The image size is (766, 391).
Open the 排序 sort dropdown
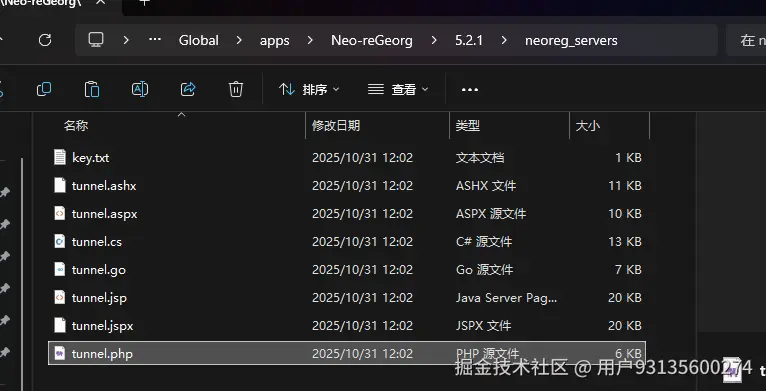[x=309, y=89]
